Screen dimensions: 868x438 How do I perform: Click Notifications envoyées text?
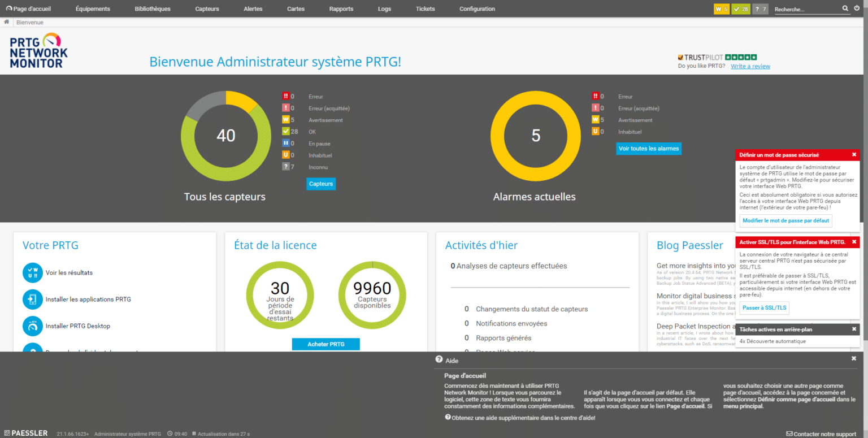pos(511,324)
